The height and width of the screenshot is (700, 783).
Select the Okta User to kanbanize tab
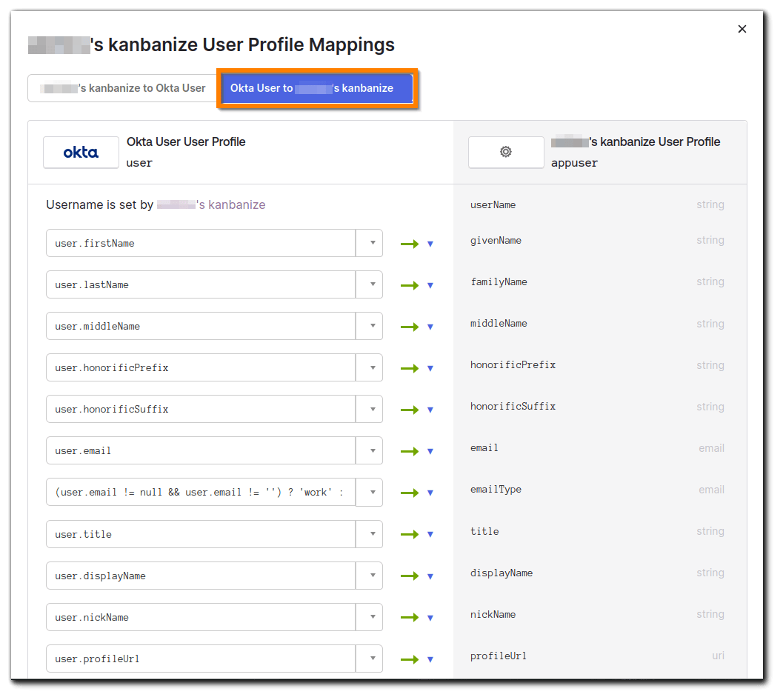317,88
